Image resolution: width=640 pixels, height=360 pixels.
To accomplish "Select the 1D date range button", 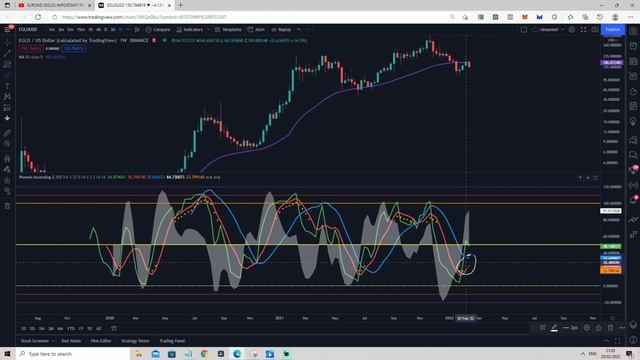I will point(23,329).
